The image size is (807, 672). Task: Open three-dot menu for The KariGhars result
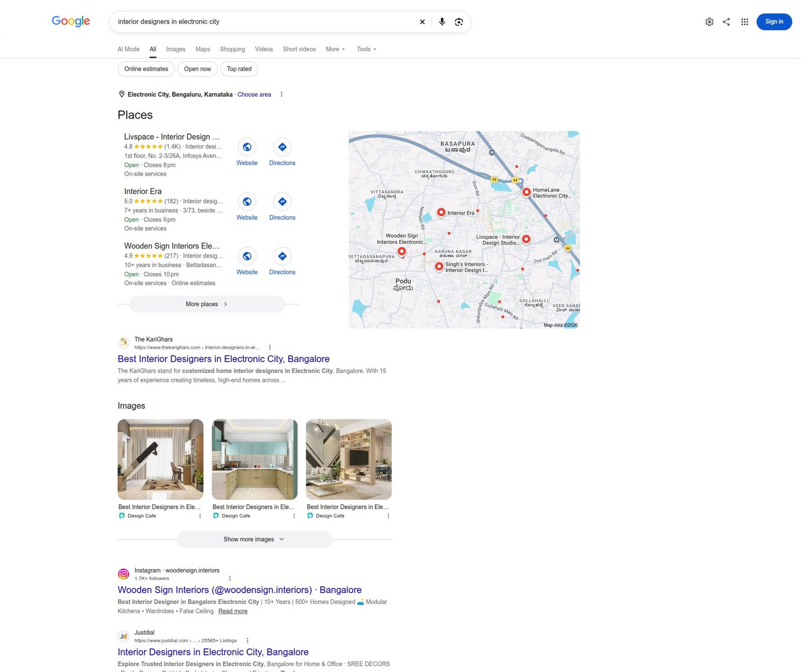pyautogui.click(x=270, y=347)
